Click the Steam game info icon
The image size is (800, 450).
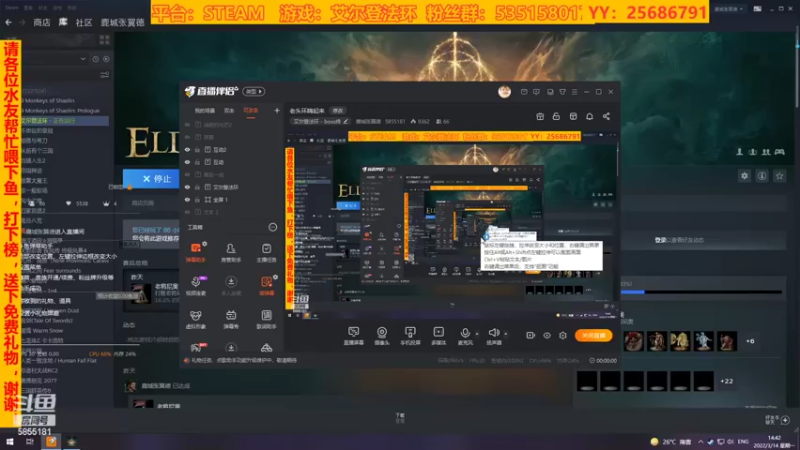pyautogui.click(x=762, y=176)
